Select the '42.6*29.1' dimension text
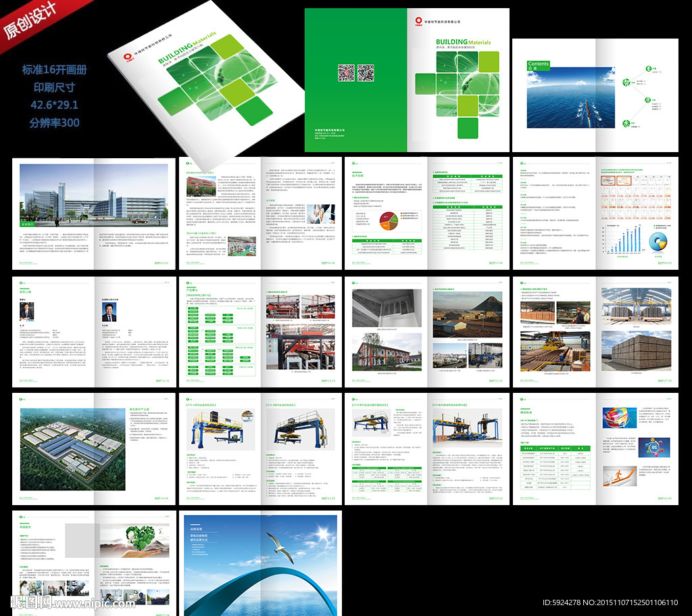Image resolution: width=692 pixels, height=616 pixels. click(54, 105)
